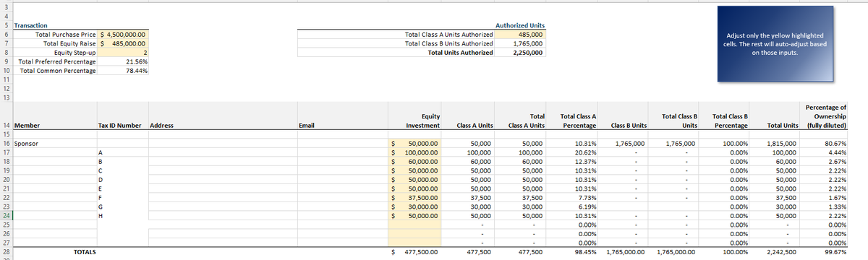
Task: Click the TOTALS row label
Action: 85,252
